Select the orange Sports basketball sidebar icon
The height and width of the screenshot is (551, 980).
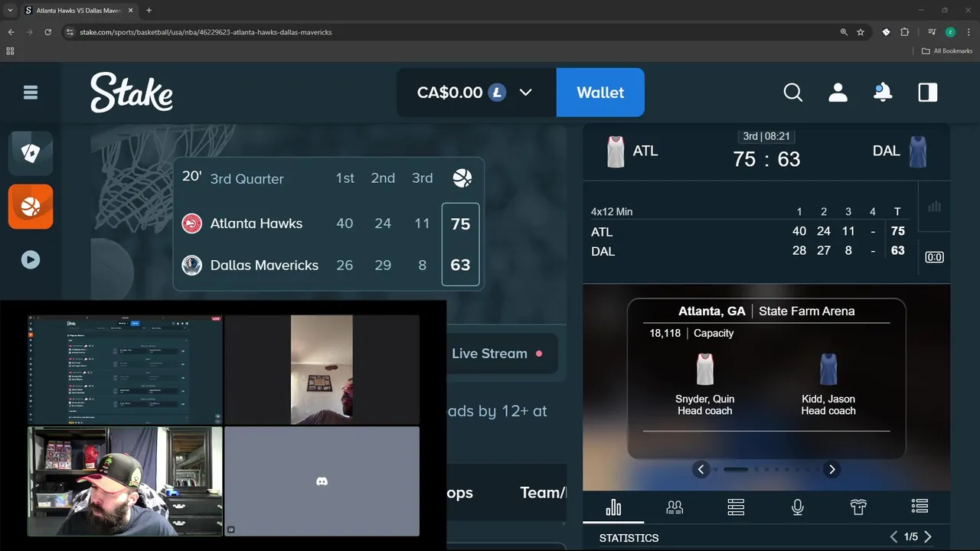coord(31,207)
